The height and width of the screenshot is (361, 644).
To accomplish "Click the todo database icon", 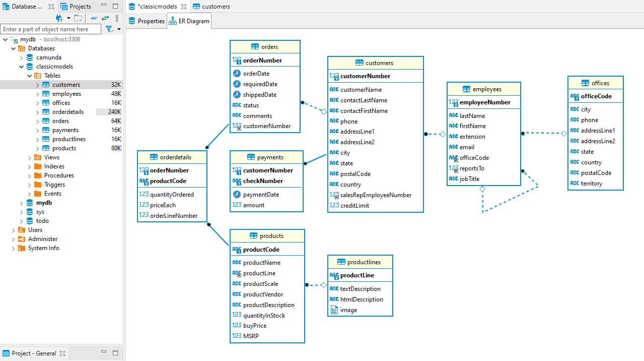I will coord(30,221).
